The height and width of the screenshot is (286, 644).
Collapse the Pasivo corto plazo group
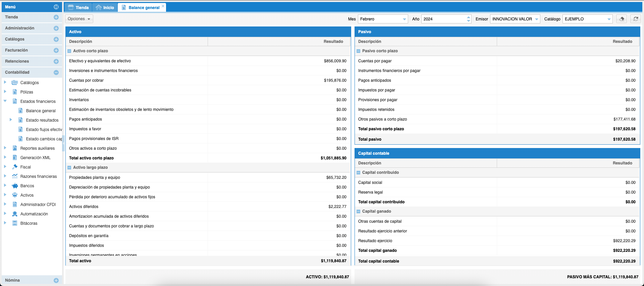click(359, 51)
